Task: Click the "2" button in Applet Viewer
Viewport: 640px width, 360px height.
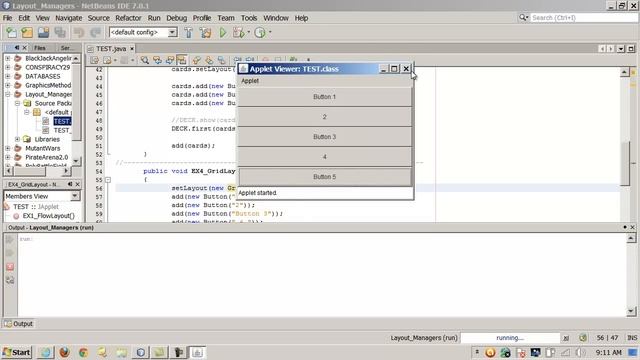Action: [x=324, y=117]
